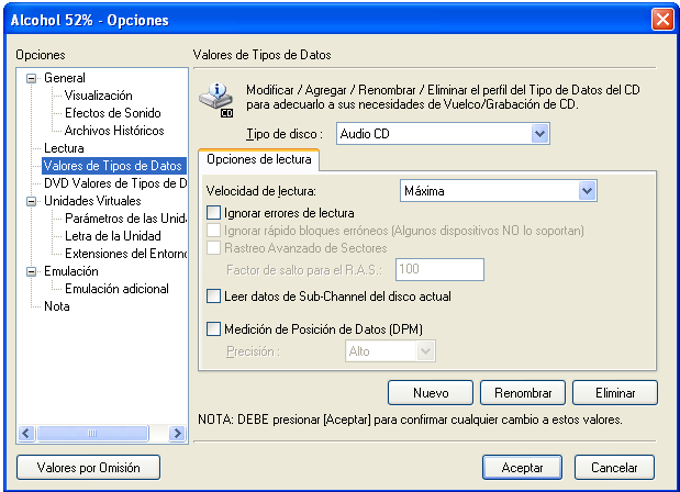Image resolution: width=680 pixels, height=492 pixels.
Task: Select the Unidades Virtuales label
Action: point(92,201)
